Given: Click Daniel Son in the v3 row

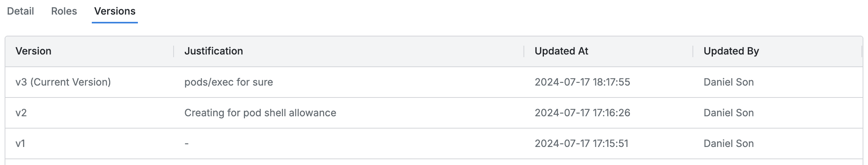Looking at the screenshot, I should [729, 82].
